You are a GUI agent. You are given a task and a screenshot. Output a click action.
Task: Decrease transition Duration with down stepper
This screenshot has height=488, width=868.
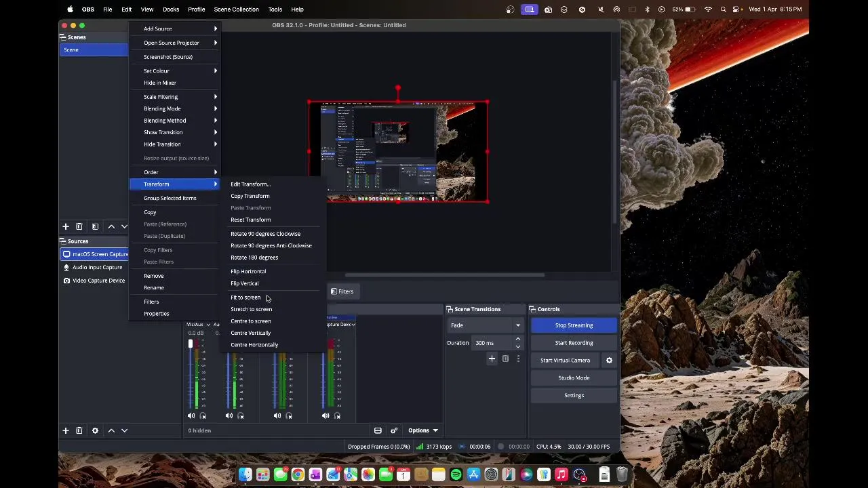pos(518,346)
